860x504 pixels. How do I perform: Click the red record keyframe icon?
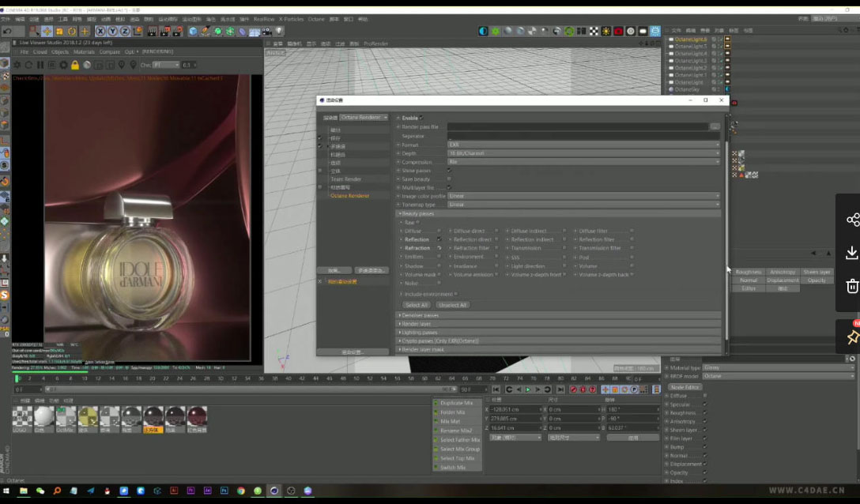click(573, 389)
